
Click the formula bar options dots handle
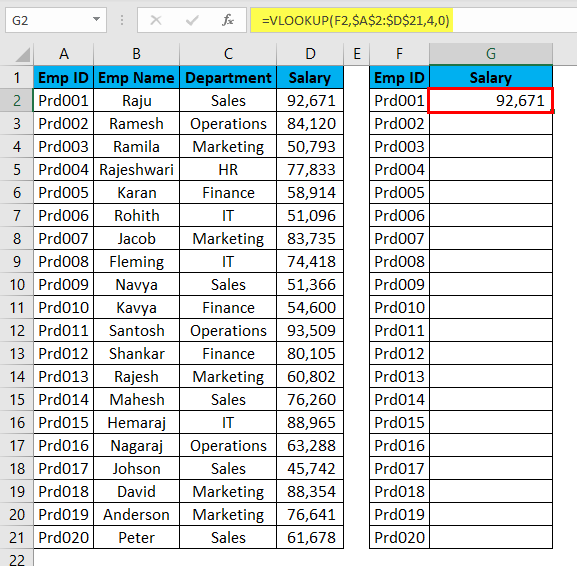[122, 20]
